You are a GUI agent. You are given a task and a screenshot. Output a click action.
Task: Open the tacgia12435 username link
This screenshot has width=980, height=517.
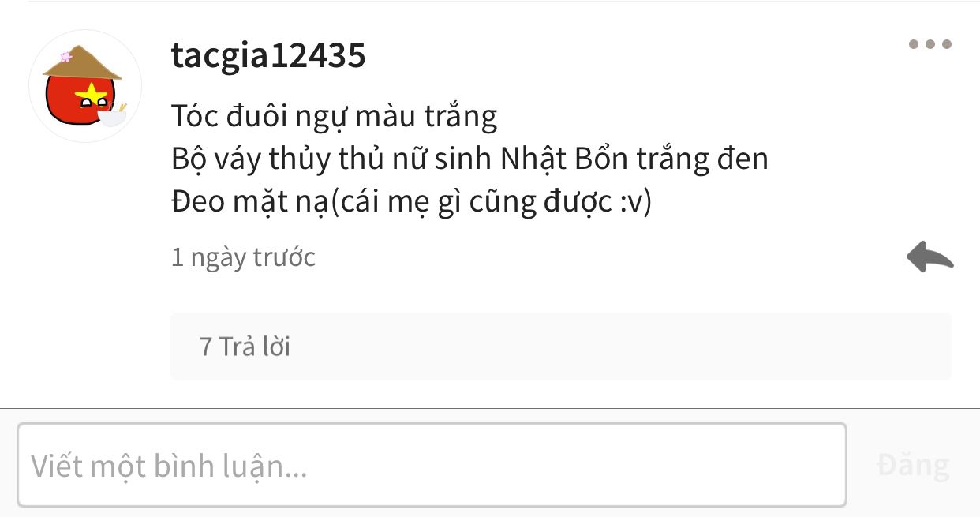tap(268, 55)
